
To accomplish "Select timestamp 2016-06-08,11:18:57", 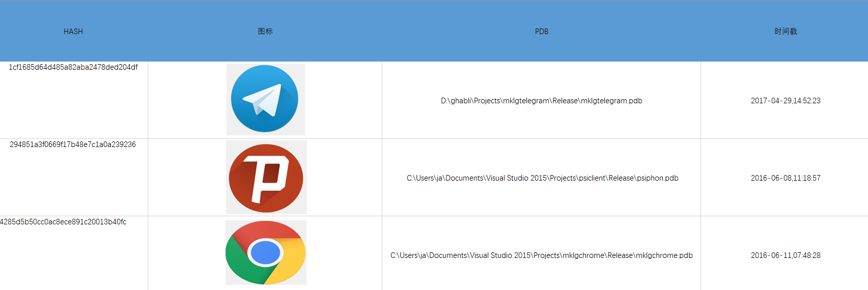I will (786, 178).
